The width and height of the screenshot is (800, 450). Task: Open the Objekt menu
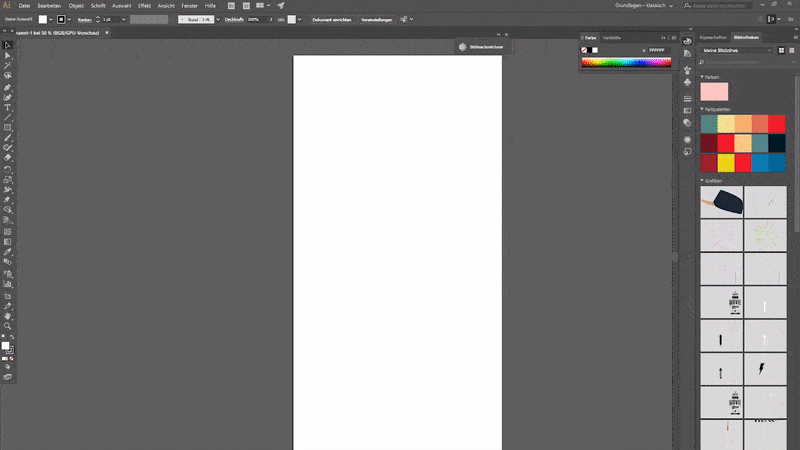click(x=76, y=6)
